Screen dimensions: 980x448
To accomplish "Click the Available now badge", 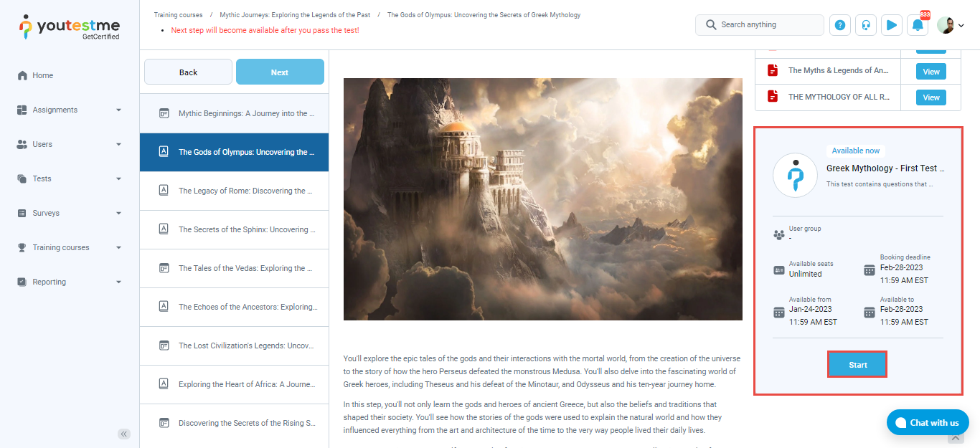I will point(856,151).
